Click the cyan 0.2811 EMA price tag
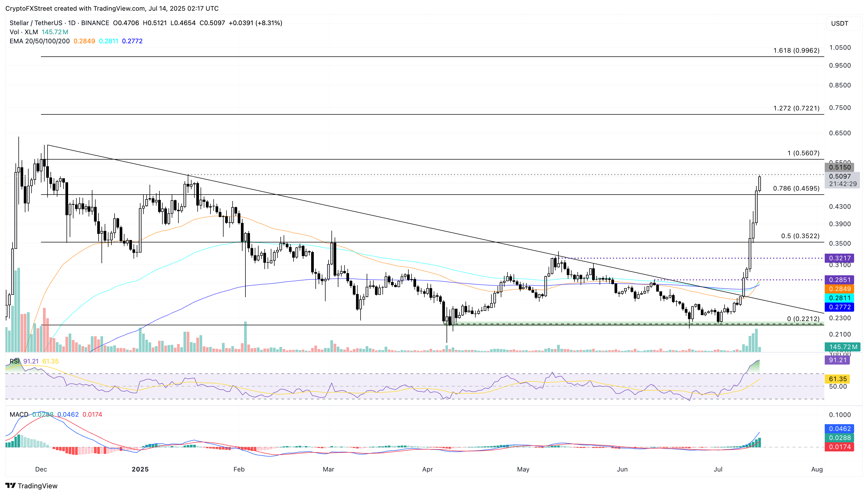Screen dimensions: 868x495 click(x=839, y=298)
